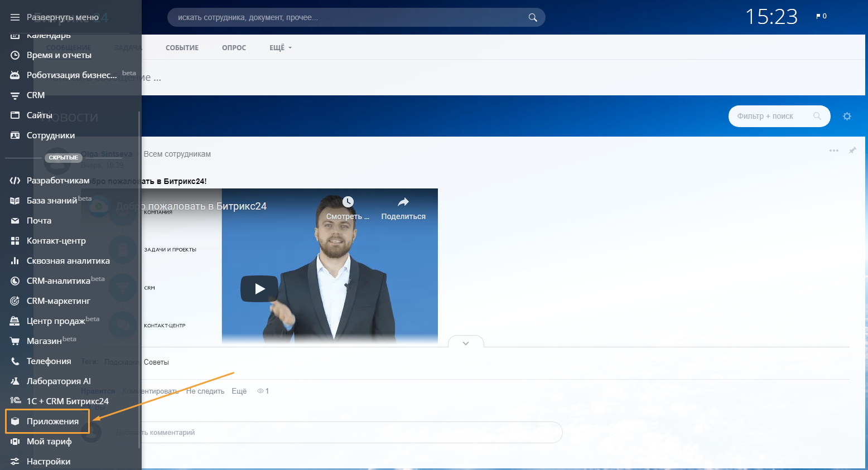
Task: Open Время и отчеты clock icon
Action: (x=15, y=55)
